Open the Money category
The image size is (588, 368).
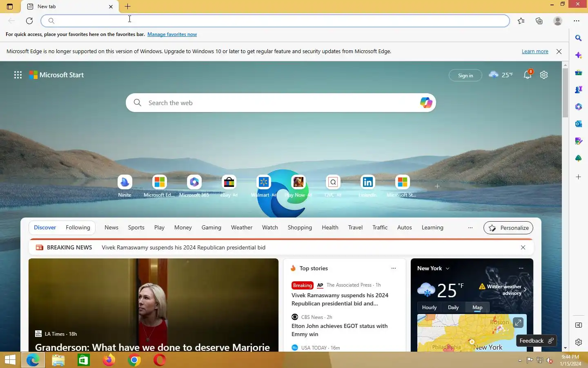(183, 227)
